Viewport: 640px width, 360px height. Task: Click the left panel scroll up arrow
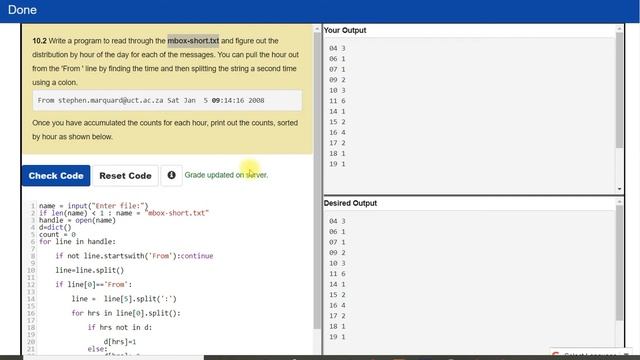tap(317, 29)
